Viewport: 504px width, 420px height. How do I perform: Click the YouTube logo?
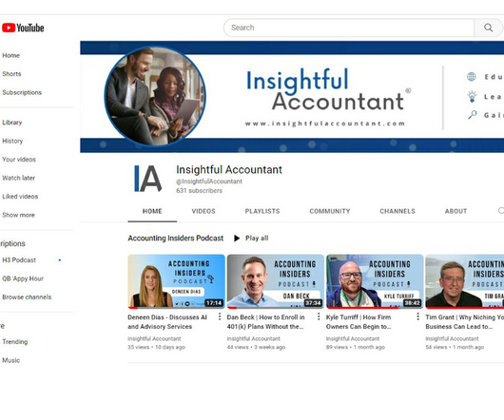click(x=23, y=28)
